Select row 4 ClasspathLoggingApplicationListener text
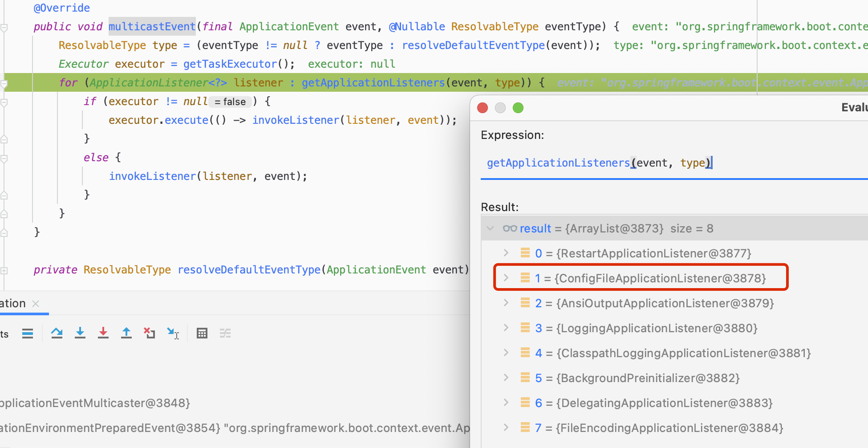The image size is (868, 448). [673, 353]
